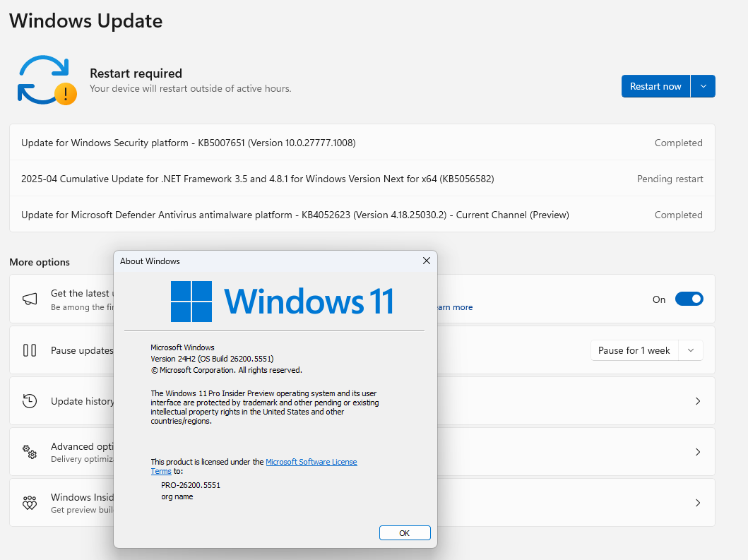Click the Pause for 1 week button
The image size is (748, 560).
634,350
